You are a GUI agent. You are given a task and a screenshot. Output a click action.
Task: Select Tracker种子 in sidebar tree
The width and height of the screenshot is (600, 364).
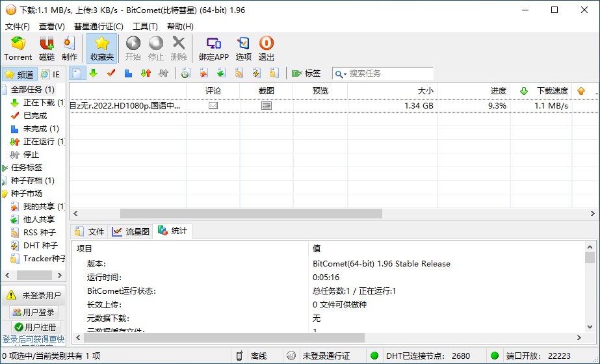click(44, 258)
